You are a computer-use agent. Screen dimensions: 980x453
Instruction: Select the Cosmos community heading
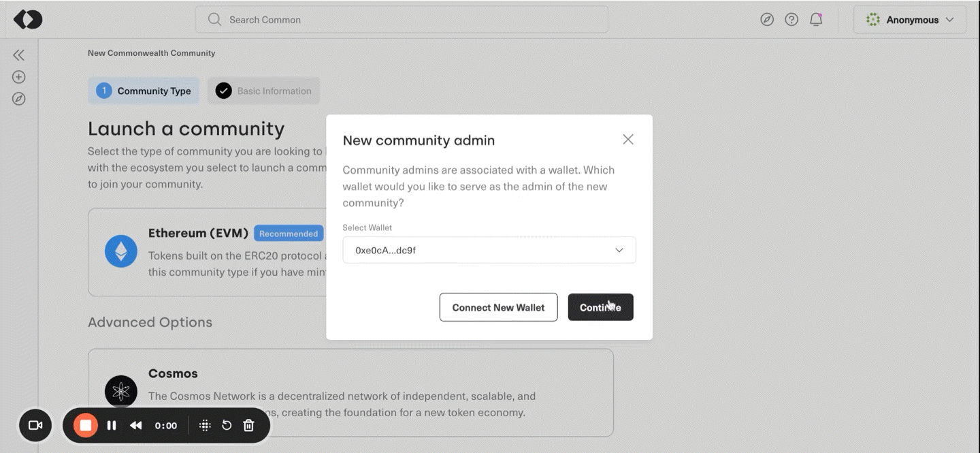[173, 373]
